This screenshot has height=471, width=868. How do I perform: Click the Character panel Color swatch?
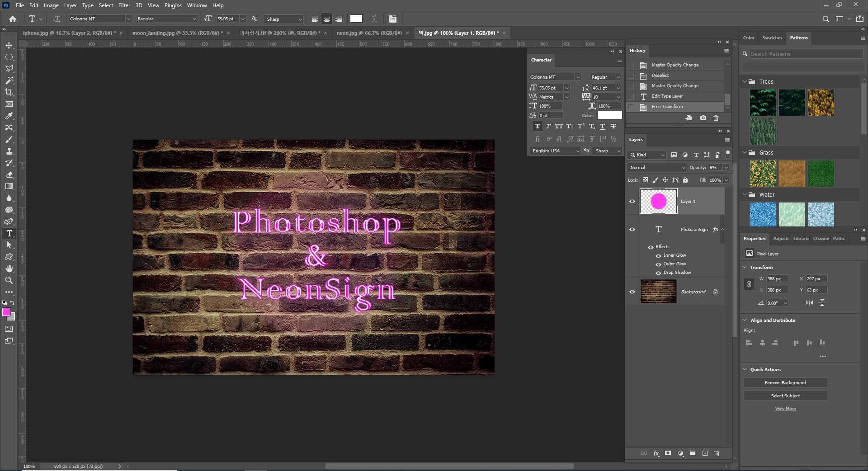609,116
